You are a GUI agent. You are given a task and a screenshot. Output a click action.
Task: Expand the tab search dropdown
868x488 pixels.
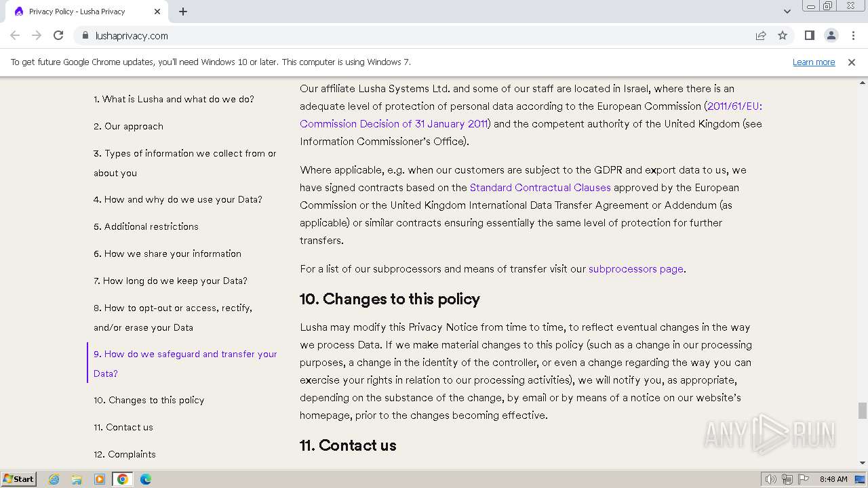click(787, 12)
